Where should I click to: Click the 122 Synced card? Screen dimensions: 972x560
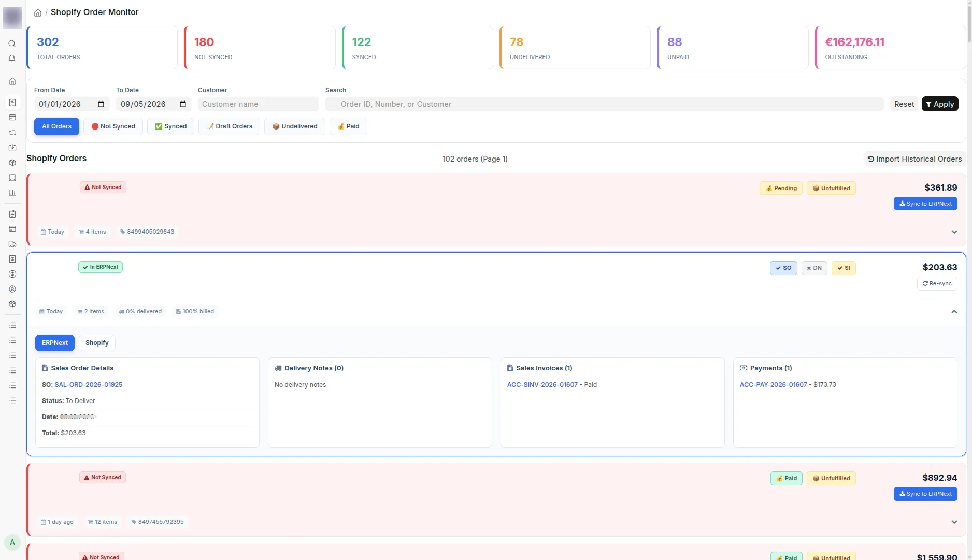[418, 48]
